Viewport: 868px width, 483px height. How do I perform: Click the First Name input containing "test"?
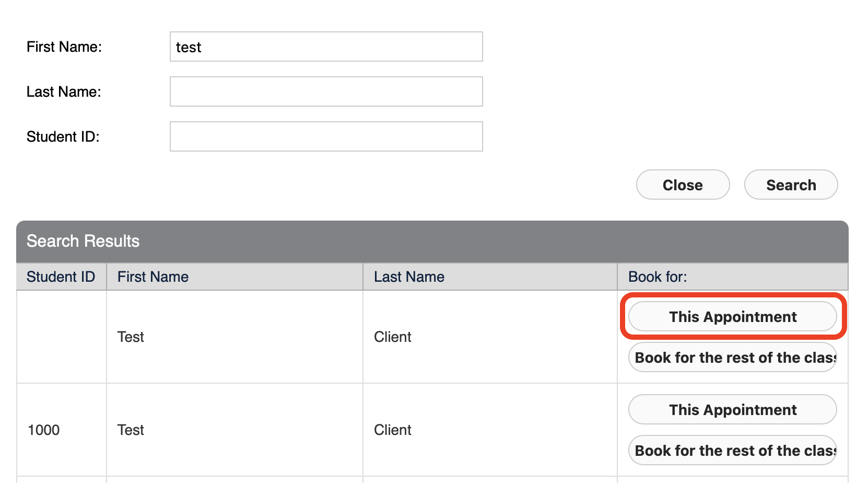tap(326, 47)
